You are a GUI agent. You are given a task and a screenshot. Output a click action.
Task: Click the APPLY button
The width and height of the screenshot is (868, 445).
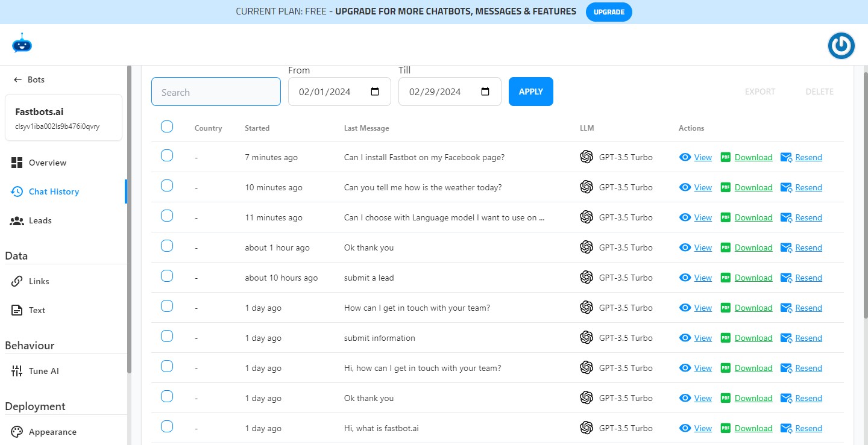point(531,92)
